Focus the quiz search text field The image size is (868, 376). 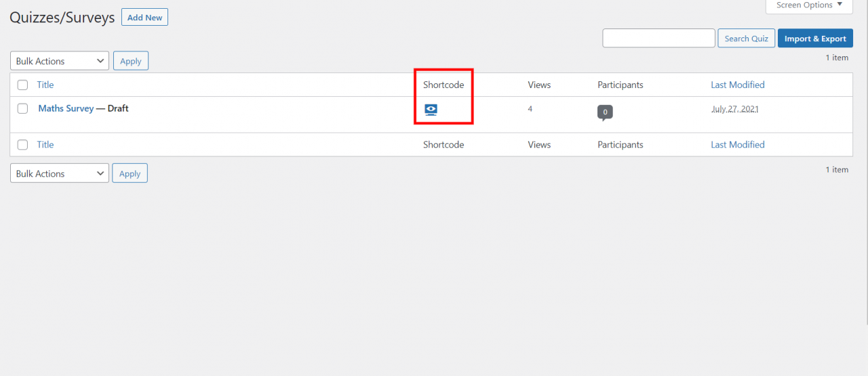coord(658,38)
